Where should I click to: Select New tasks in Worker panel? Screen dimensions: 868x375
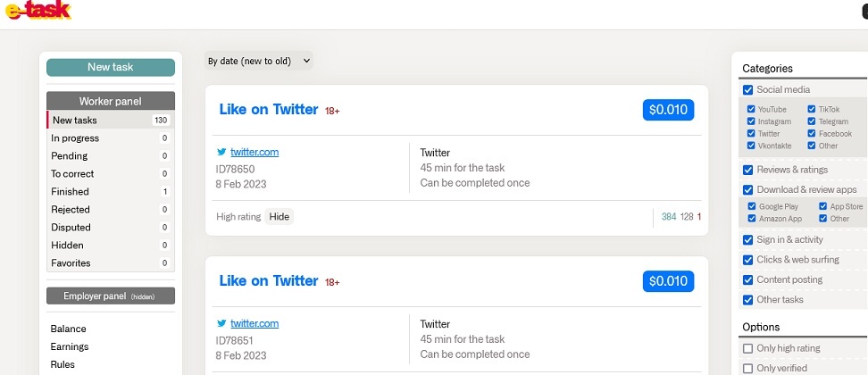pos(75,121)
